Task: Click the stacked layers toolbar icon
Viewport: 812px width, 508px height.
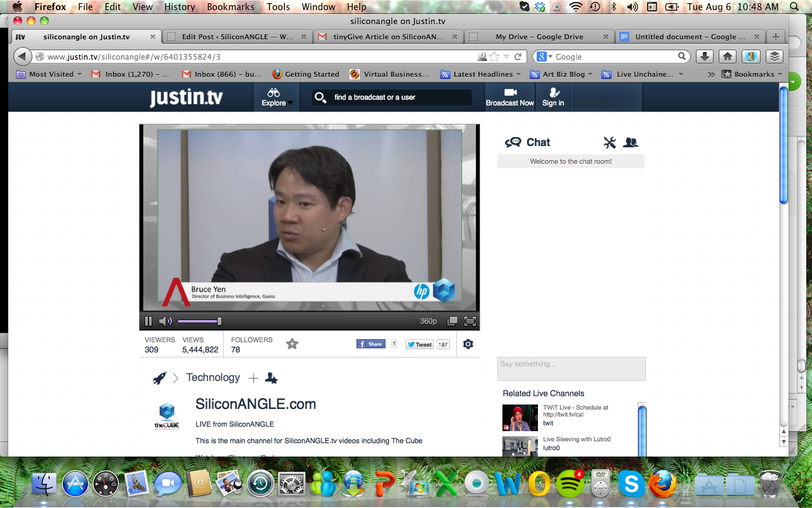Action: (774, 57)
